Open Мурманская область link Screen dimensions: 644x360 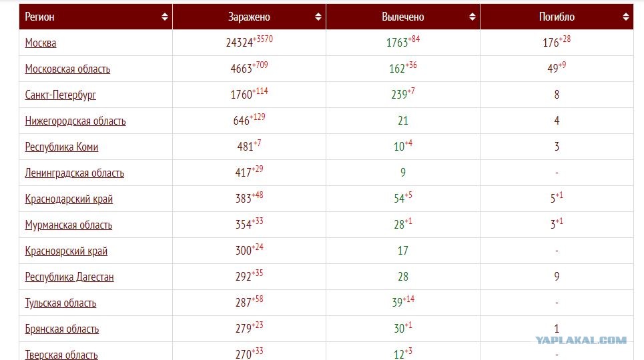point(69,225)
